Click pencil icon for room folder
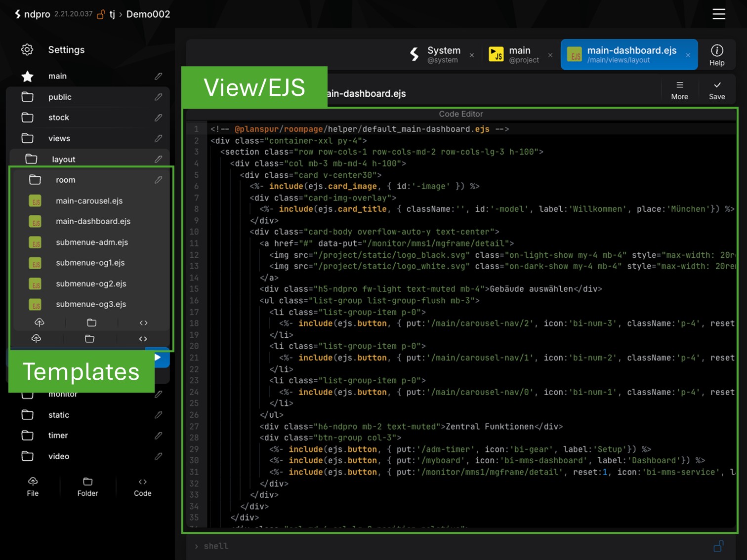The height and width of the screenshot is (560, 747). coord(158,180)
